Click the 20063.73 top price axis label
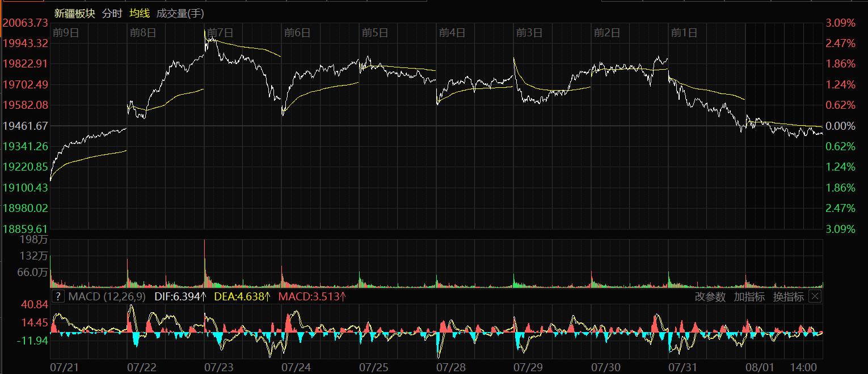 click(x=25, y=23)
